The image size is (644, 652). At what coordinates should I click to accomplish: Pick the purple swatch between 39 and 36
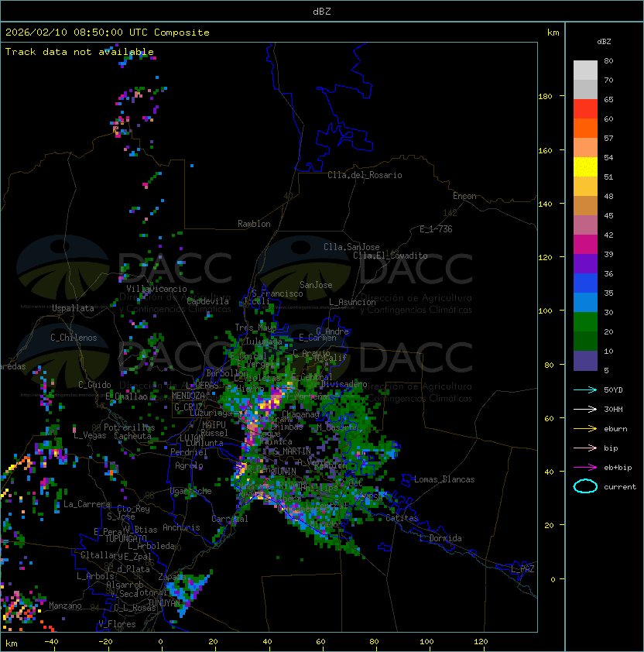pyautogui.click(x=585, y=263)
